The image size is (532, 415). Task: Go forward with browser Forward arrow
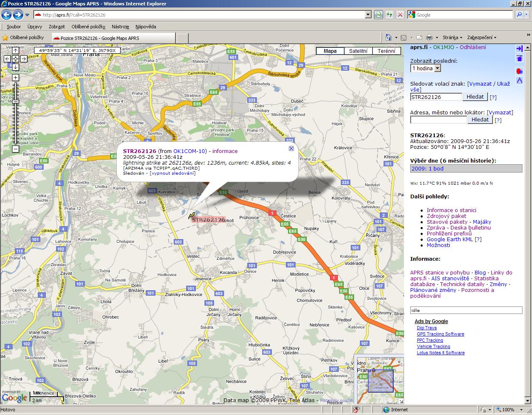click(x=18, y=15)
